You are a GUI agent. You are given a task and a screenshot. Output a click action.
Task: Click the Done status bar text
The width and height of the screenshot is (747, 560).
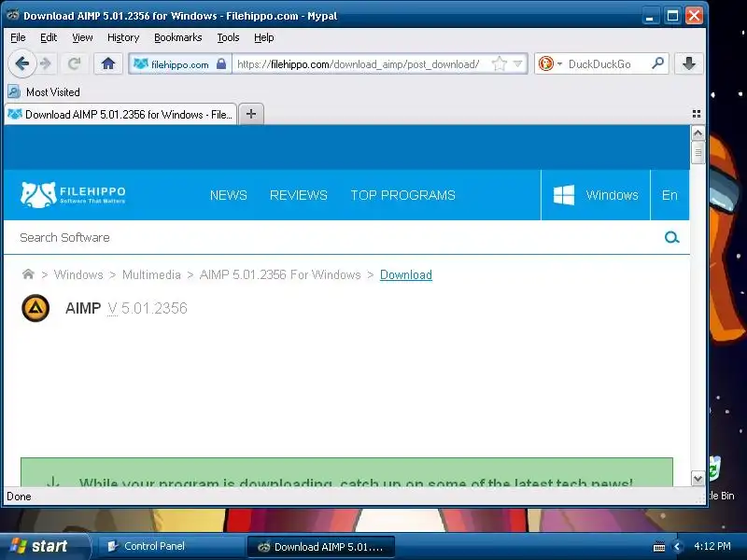(x=19, y=497)
